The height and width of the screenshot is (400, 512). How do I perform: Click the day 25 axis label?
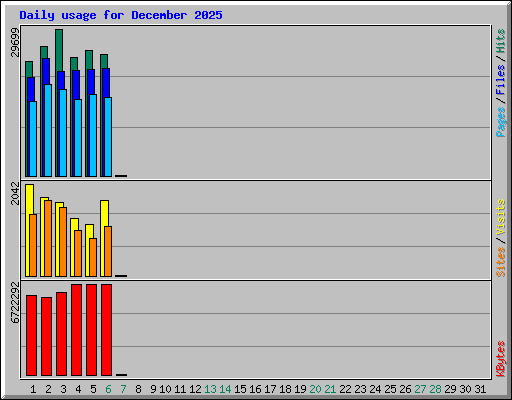pos(390,389)
